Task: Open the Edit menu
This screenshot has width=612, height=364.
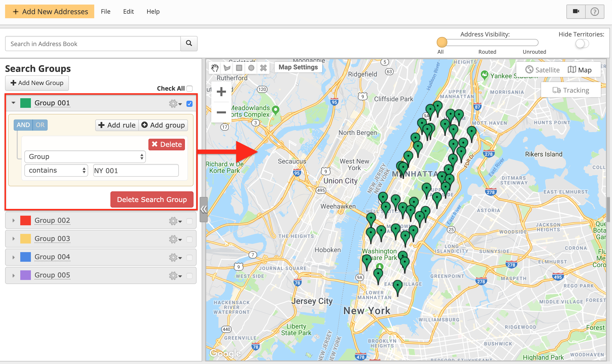Action: [128, 12]
